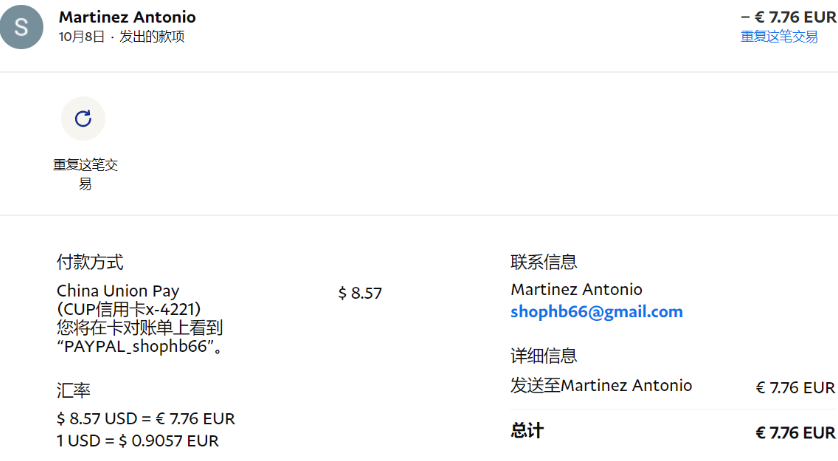Click the CUP信用卡x-4221 card text
This screenshot has height=461, width=838.
click(x=129, y=309)
